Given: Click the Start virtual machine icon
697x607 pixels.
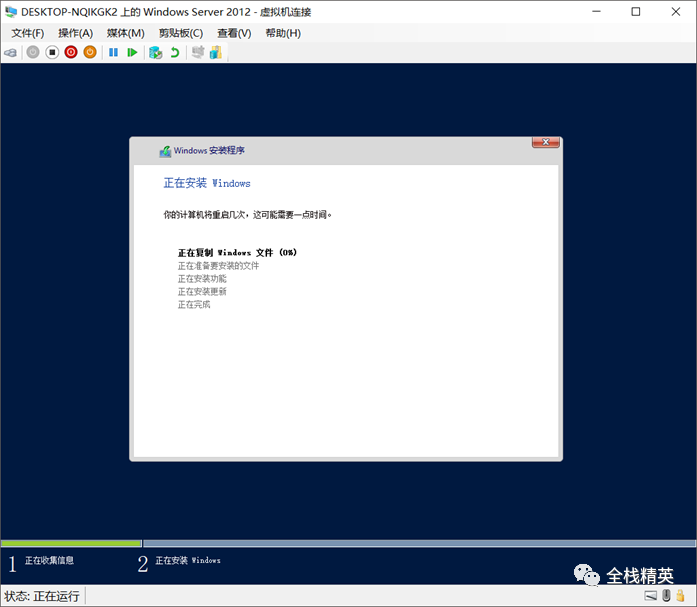Looking at the screenshot, I should pos(33,52).
